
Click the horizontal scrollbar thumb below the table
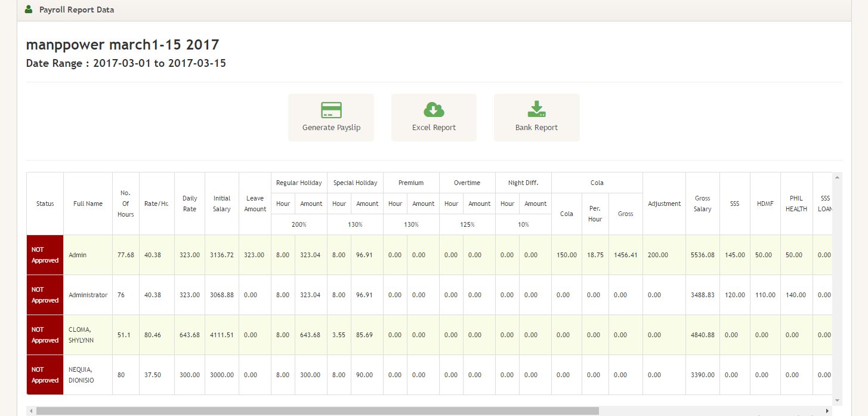[x=317, y=411]
